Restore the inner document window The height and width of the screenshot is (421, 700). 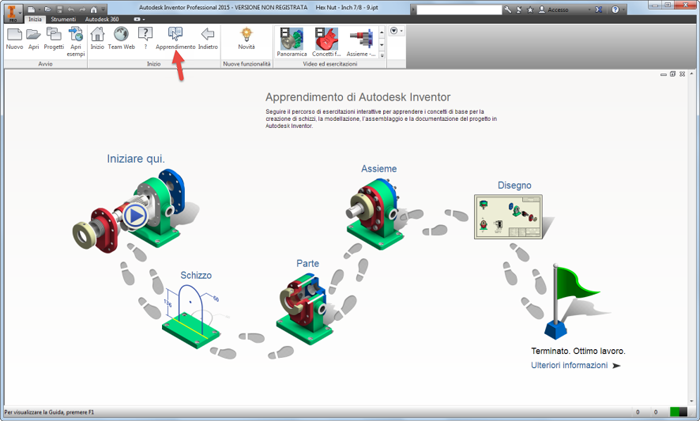(673, 74)
